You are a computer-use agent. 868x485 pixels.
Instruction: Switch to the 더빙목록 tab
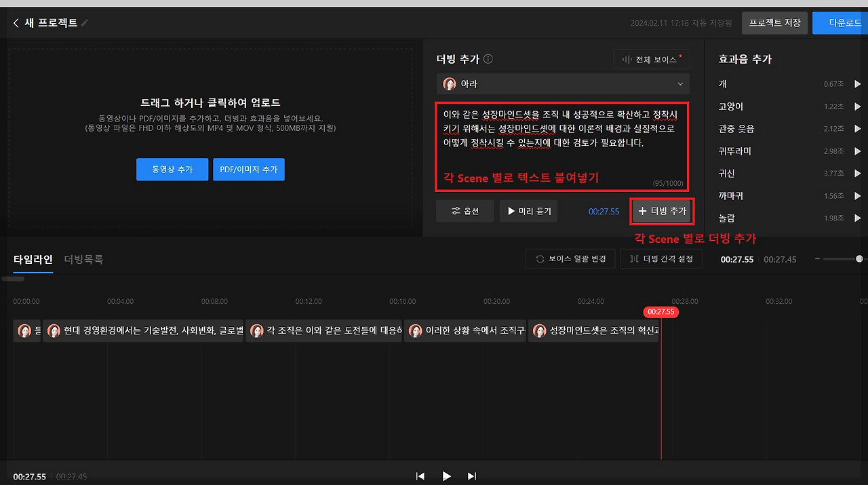[x=83, y=258]
